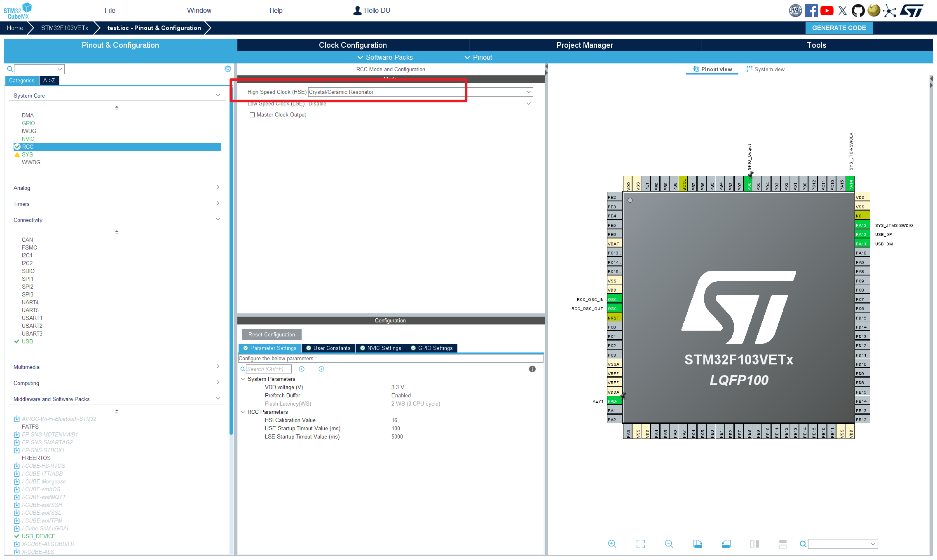Click inside the Search (Ctrl+F) parameter field

coord(268,369)
